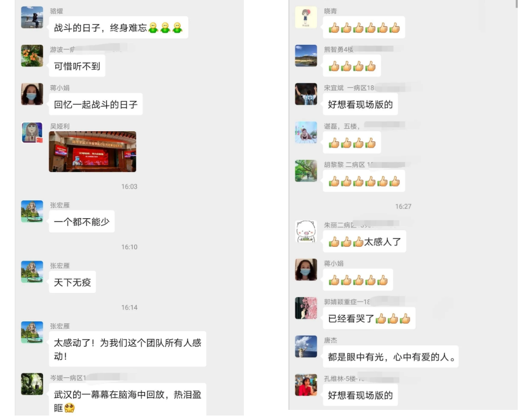Click the username 蒋小娟 above 回忆一起战斗的日子

(x=60, y=88)
